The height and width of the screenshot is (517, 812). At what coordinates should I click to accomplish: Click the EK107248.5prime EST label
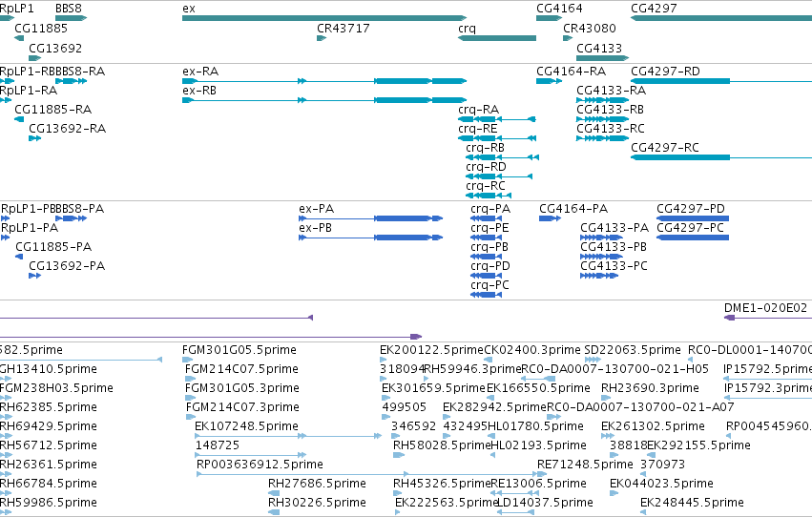coord(246,427)
